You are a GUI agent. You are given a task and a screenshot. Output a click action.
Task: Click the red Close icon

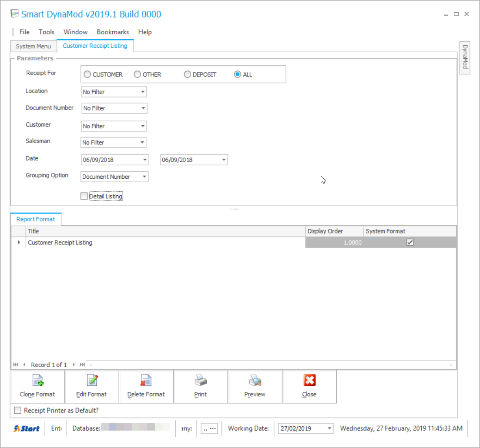[309, 381]
